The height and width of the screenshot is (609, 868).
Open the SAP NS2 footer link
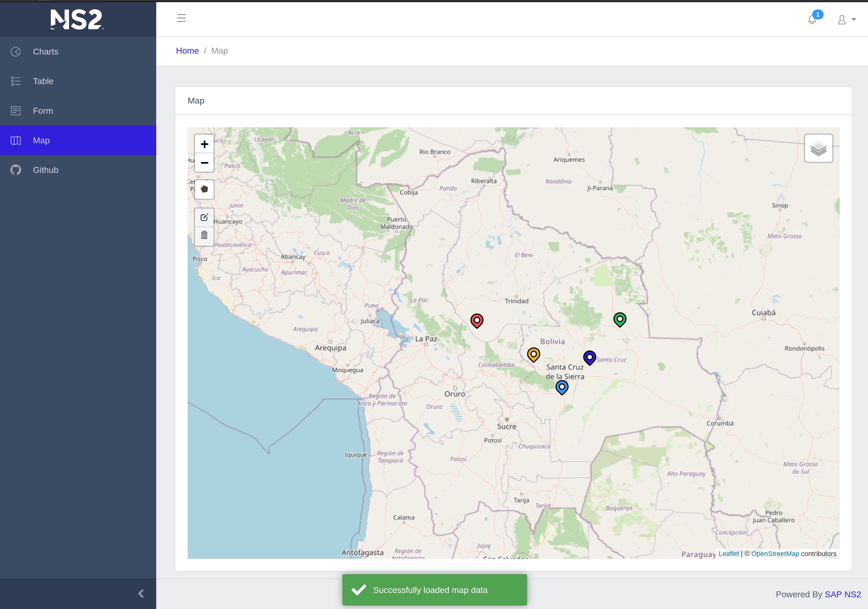tap(842, 594)
